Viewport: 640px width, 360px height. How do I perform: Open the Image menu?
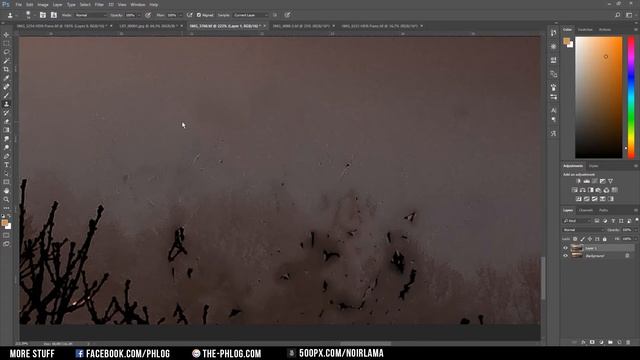pos(43,4)
